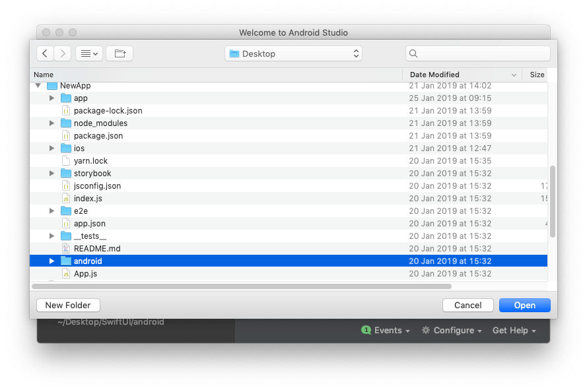Collapse the NewApp tree item
The height and width of the screenshot is (392, 587).
[x=38, y=85]
